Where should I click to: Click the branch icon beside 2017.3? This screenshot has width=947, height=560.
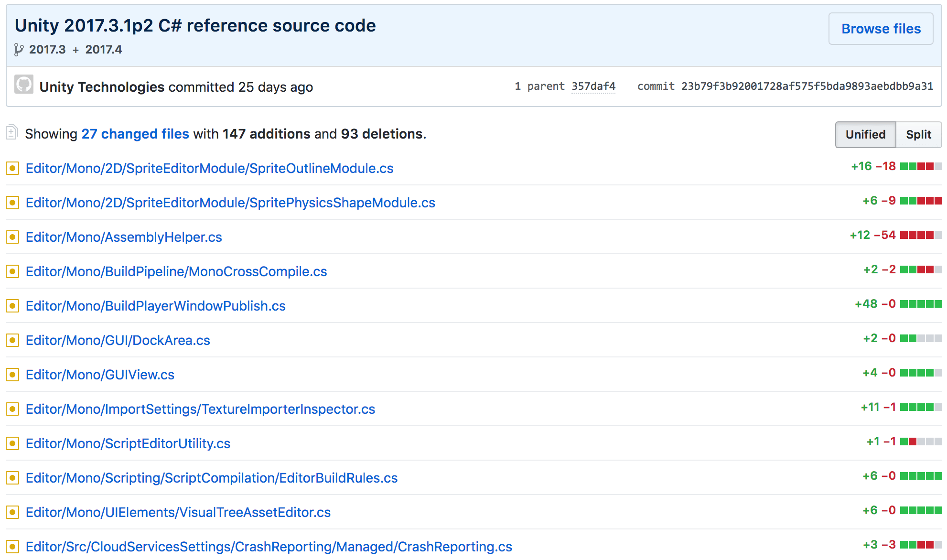[x=19, y=50]
